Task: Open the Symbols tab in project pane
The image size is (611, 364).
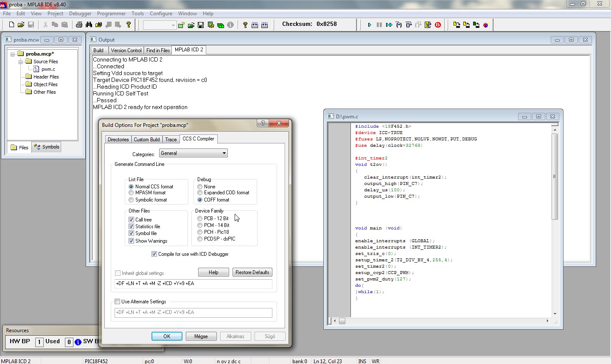Action: coord(47,147)
